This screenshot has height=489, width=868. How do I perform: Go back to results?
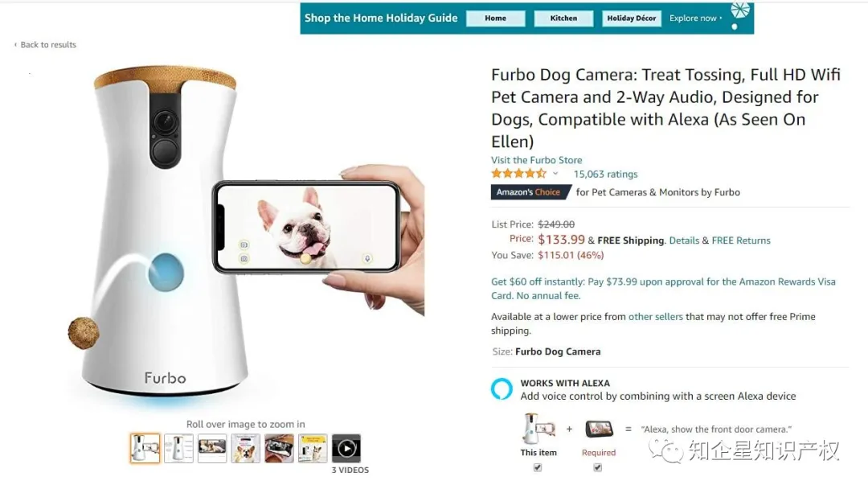coord(45,45)
